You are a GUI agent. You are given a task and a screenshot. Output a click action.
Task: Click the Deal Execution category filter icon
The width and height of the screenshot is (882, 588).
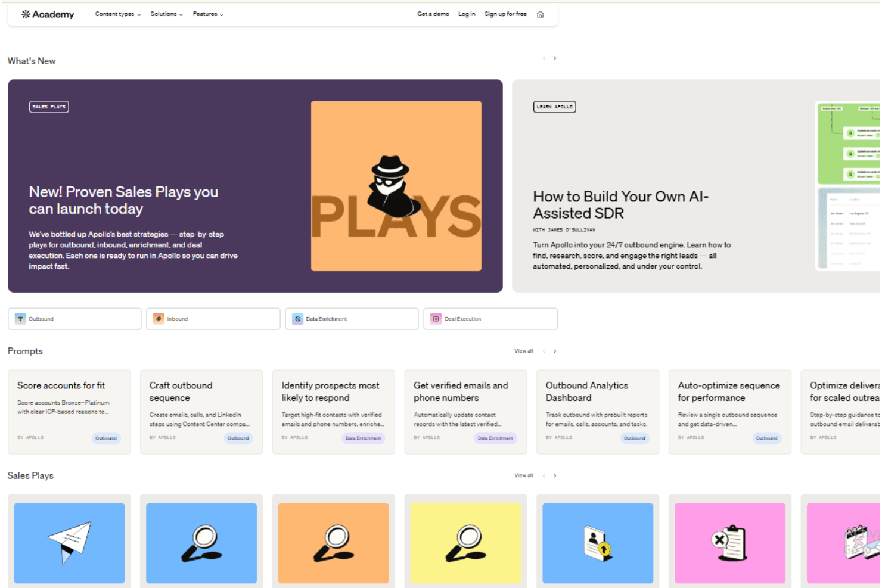tap(436, 319)
